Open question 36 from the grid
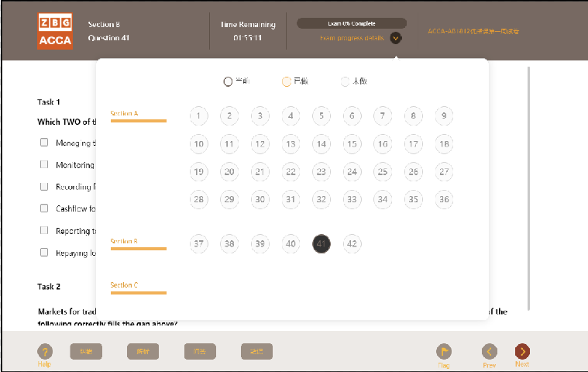The width and height of the screenshot is (588, 372). (444, 199)
